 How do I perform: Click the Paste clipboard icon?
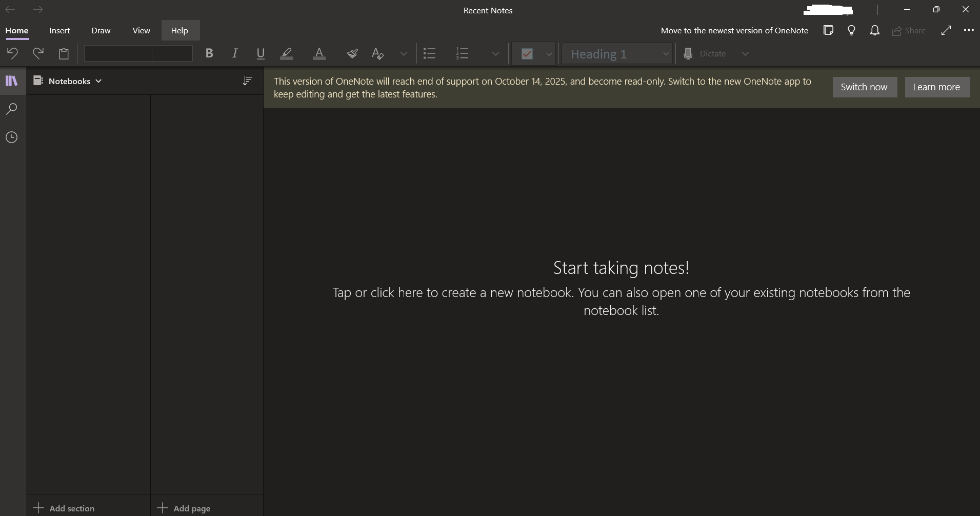tap(64, 53)
